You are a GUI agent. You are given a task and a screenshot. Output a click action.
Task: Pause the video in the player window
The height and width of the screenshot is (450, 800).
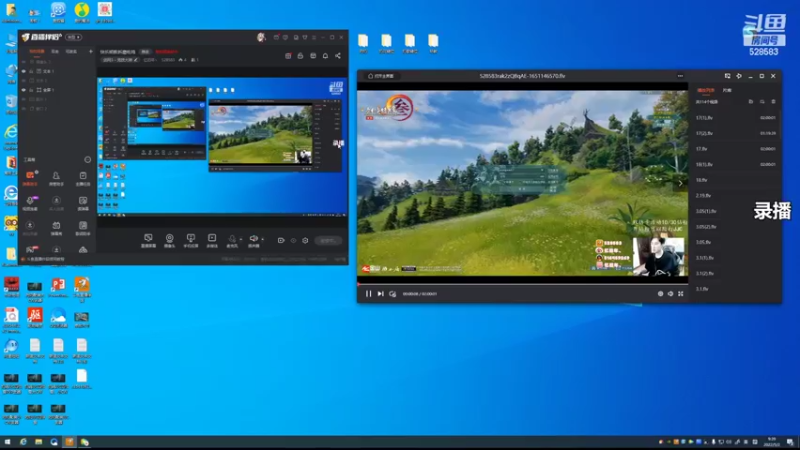(368, 294)
